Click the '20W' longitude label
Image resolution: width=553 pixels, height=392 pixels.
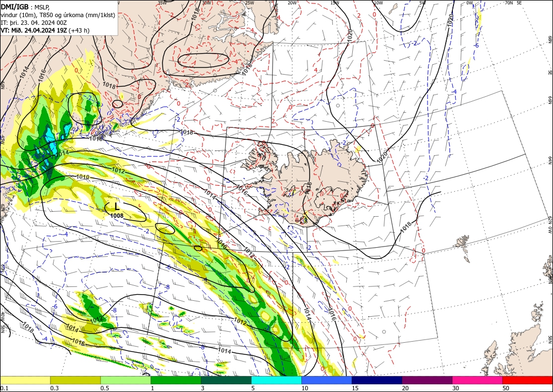[292, 3]
